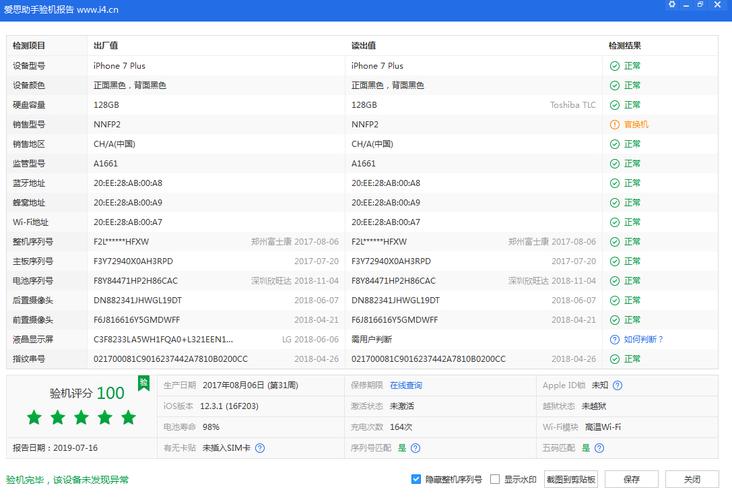Click the 关闭 button

tap(692, 479)
